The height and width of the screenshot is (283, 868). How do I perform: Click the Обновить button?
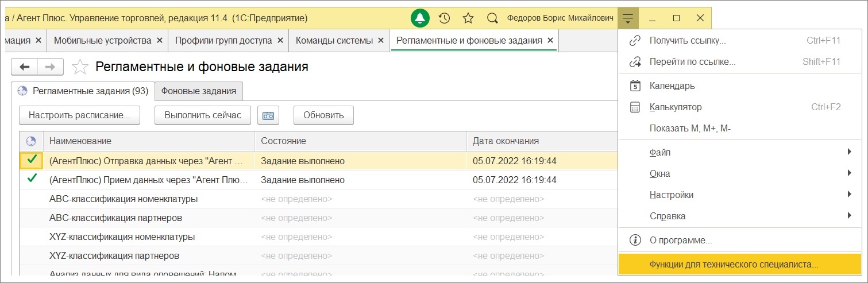click(x=323, y=115)
